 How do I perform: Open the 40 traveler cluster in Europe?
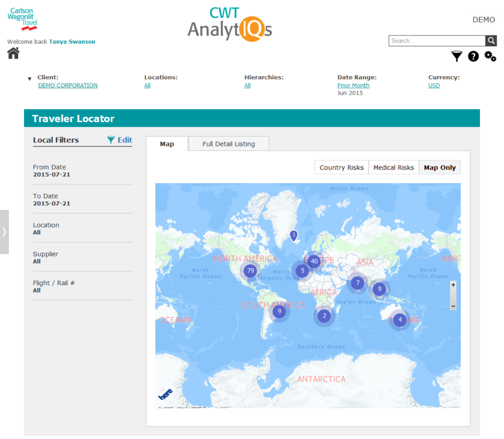coord(314,261)
